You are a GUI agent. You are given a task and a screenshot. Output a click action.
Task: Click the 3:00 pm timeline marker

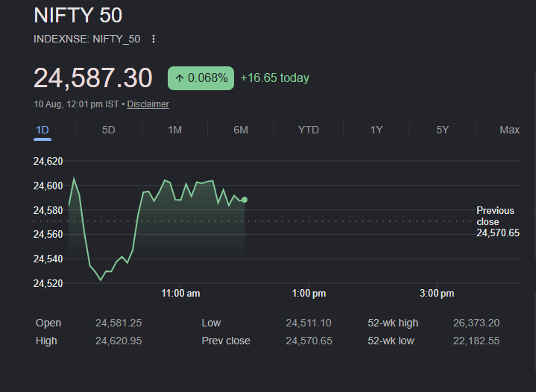(437, 293)
